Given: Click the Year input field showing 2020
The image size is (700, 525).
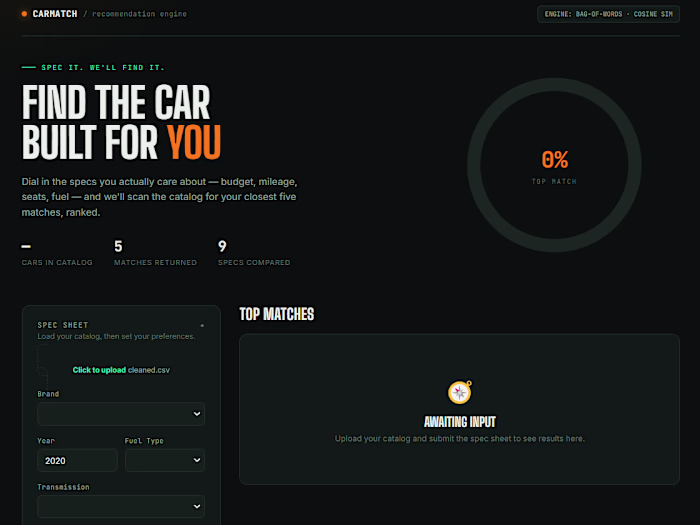Looking at the screenshot, I should click(x=77, y=460).
